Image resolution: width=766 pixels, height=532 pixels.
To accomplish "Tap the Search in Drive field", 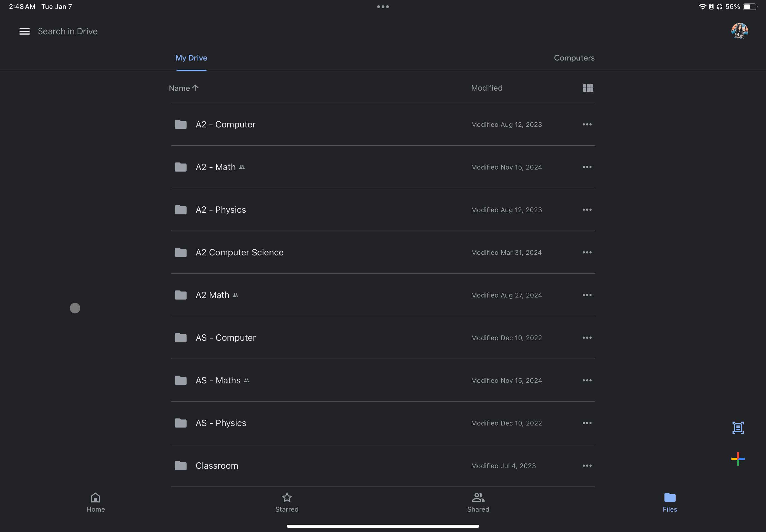I will click(x=68, y=31).
